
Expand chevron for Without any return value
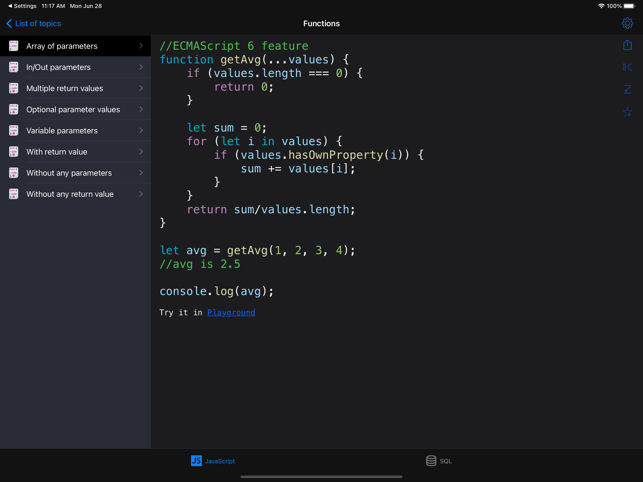point(141,194)
